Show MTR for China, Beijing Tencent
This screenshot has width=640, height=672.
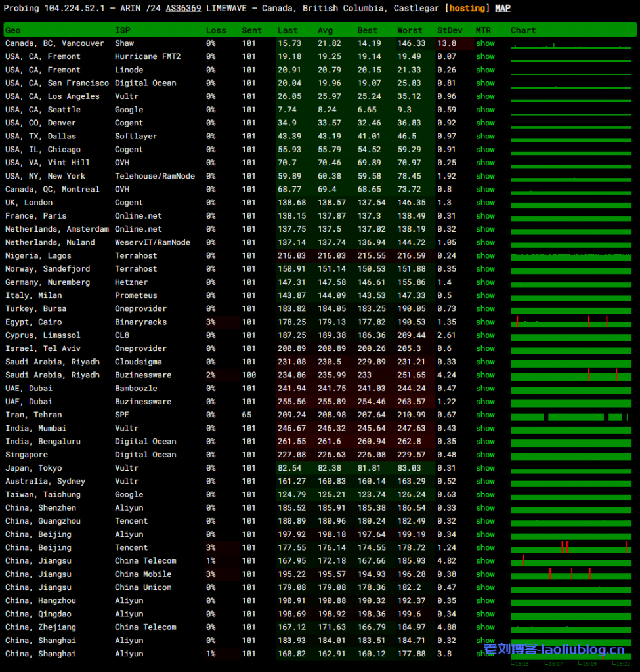(x=485, y=547)
